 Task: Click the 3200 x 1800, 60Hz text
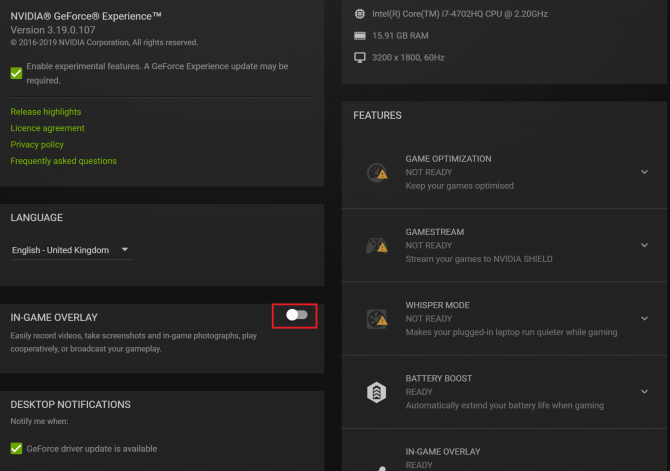(408, 57)
